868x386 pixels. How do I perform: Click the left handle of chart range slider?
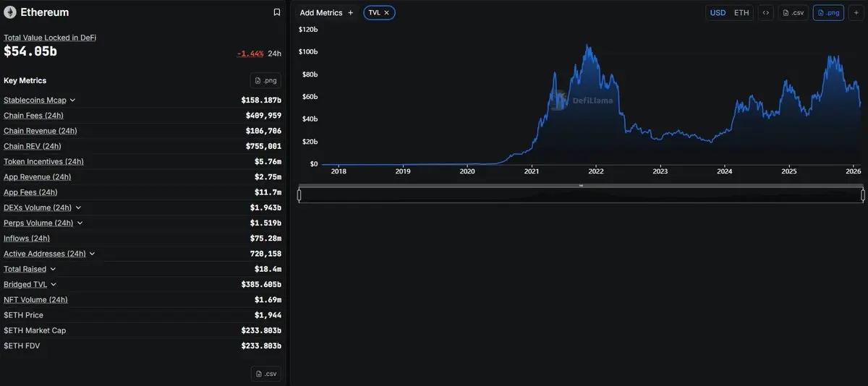299,195
